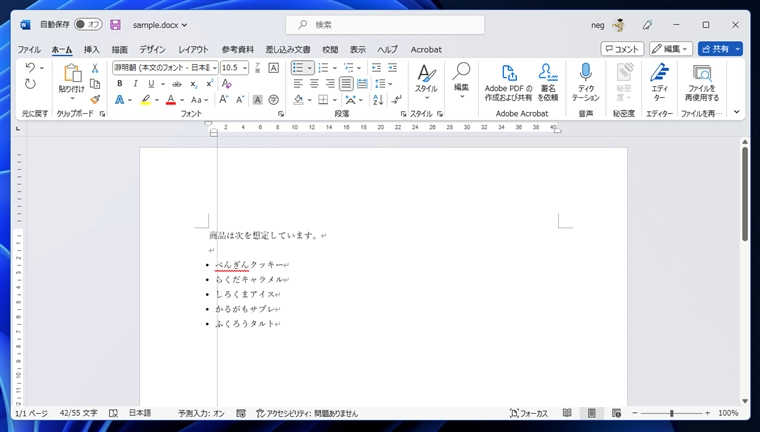Open the font name dropdown
Image resolution: width=760 pixels, height=432 pixels.
(215, 68)
